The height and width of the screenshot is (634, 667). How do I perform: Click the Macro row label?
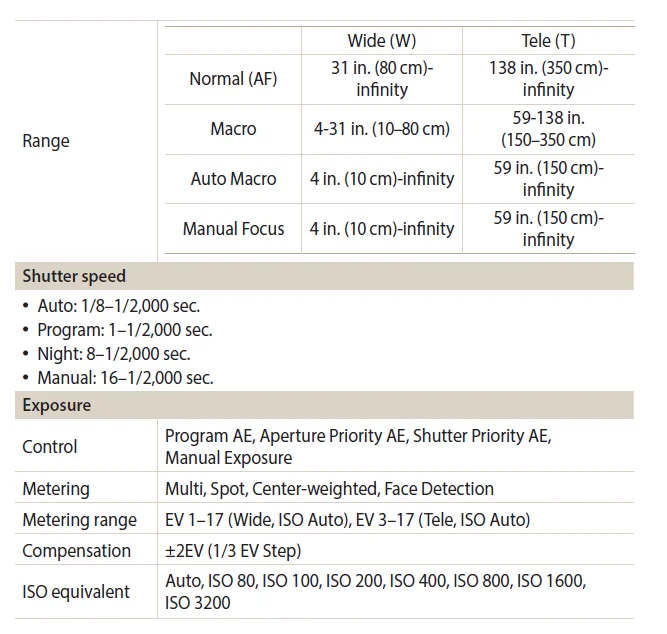pos(233,129)
